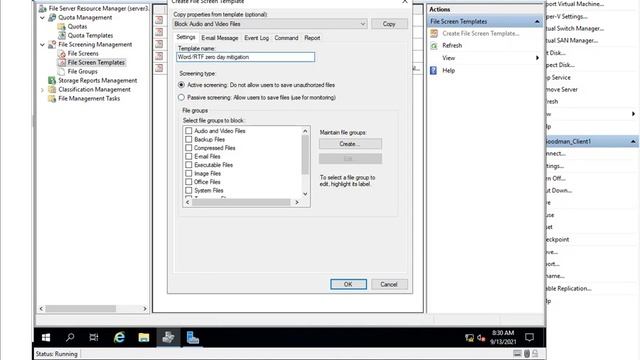
Task: Open the Copy properties from template dropdown
Action: 270,24
